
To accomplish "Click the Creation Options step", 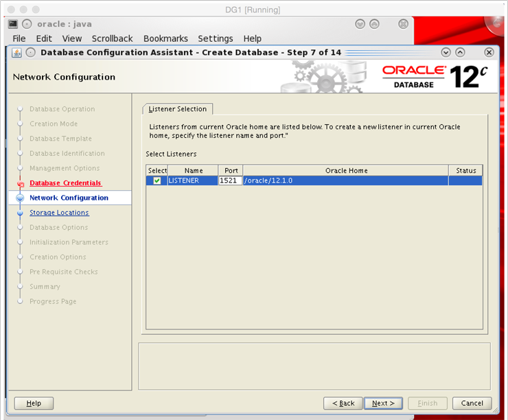I will point(58,257).
